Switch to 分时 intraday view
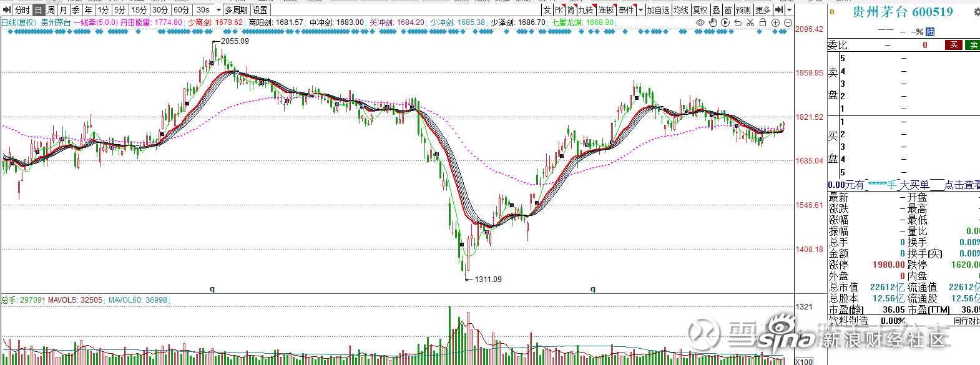 (x=22, y=10)
